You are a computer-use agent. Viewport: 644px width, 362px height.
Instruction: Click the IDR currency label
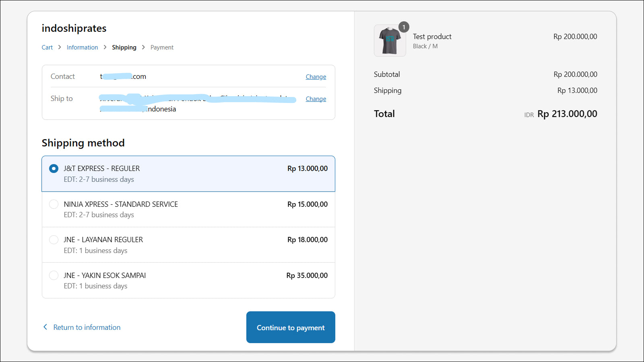pos(529,115)
